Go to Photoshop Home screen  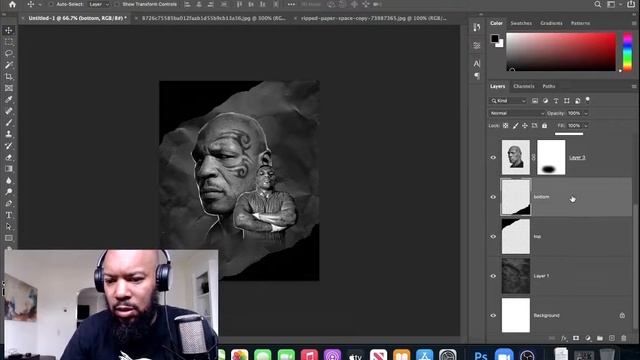coord(12,4)
